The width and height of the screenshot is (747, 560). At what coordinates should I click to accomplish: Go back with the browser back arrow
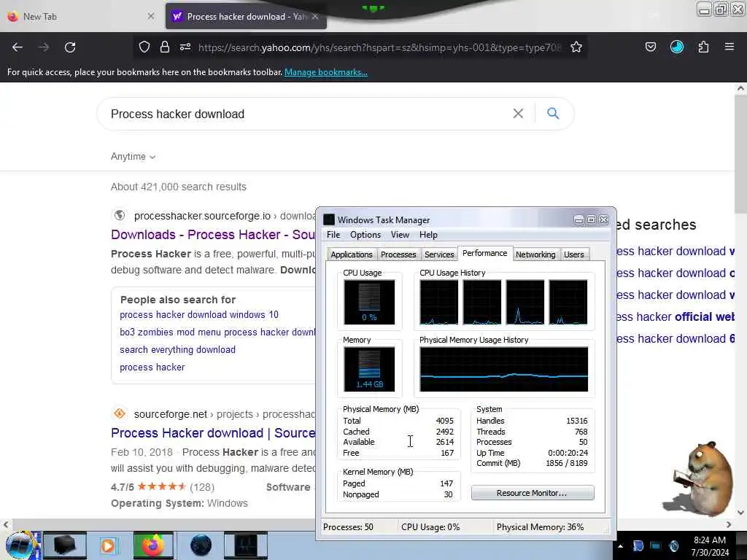coord(18,47)
